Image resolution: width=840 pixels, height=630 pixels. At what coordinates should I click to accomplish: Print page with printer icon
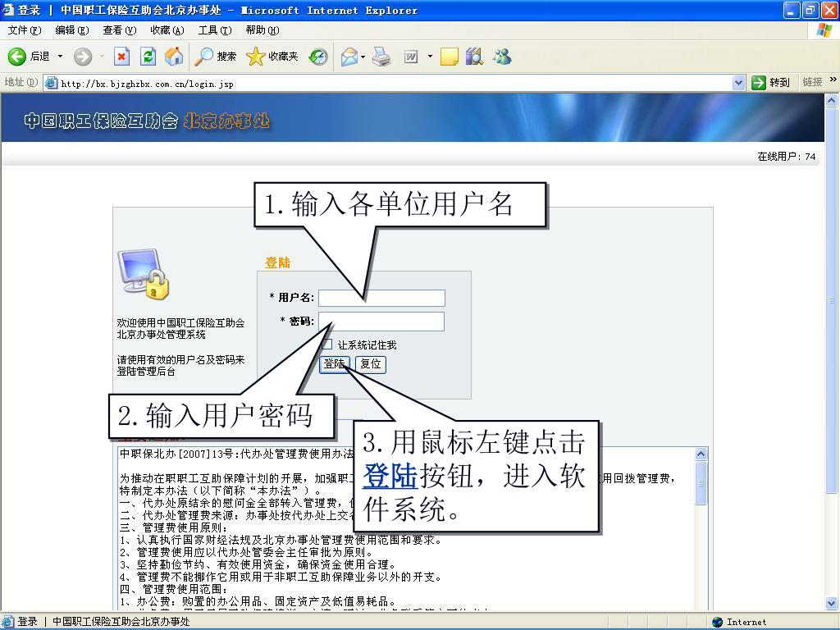click(x=381, y=57)
